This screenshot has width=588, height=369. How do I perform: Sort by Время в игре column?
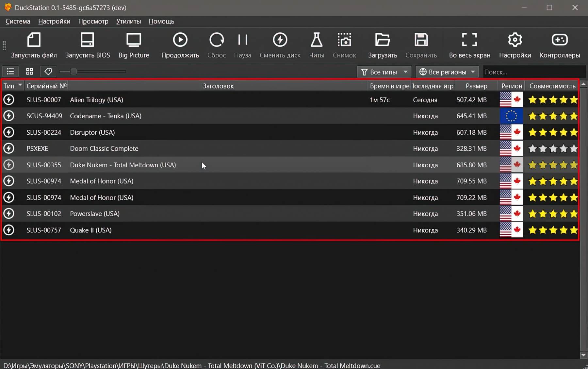(389, 86)
